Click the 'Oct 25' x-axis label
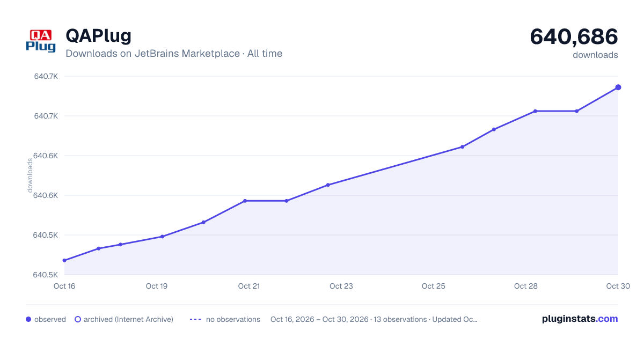 click(434, 286)
